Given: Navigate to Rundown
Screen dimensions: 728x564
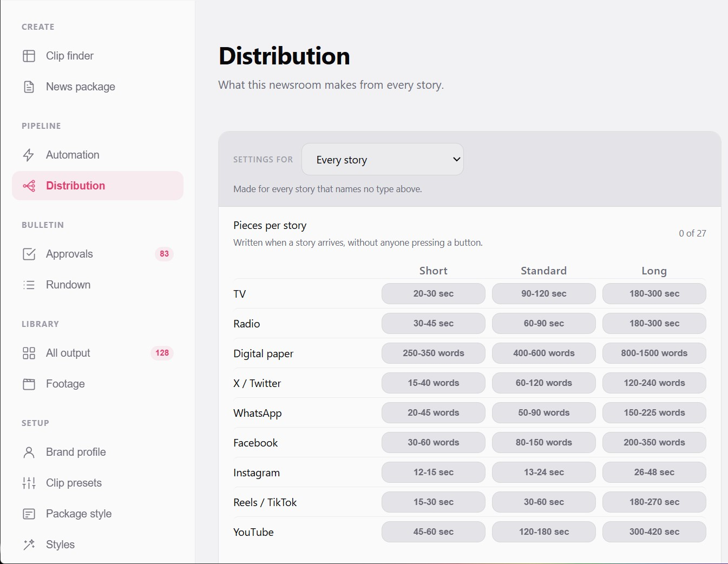Looking at the screenshot, I should pyautogui.click(x=97, y=285).
